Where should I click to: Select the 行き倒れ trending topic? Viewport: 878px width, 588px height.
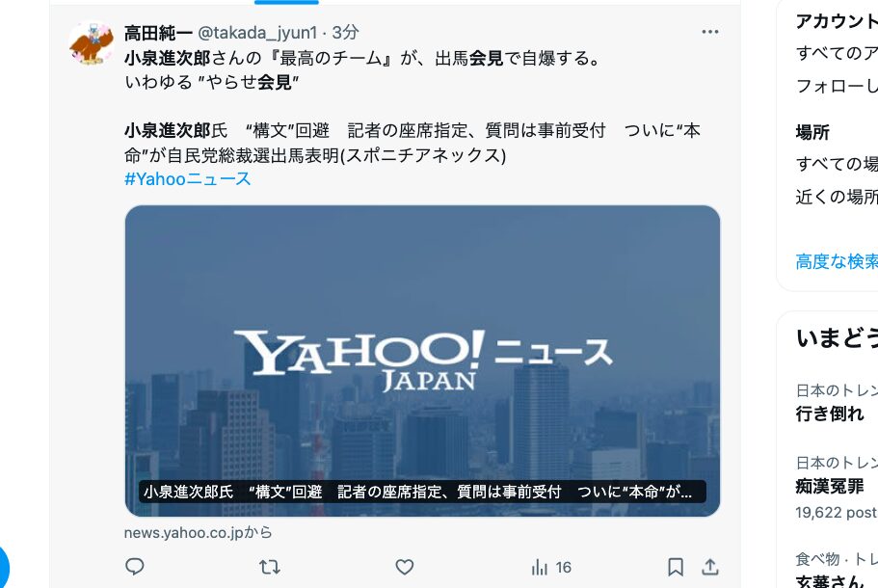click(x=830, y=414)
